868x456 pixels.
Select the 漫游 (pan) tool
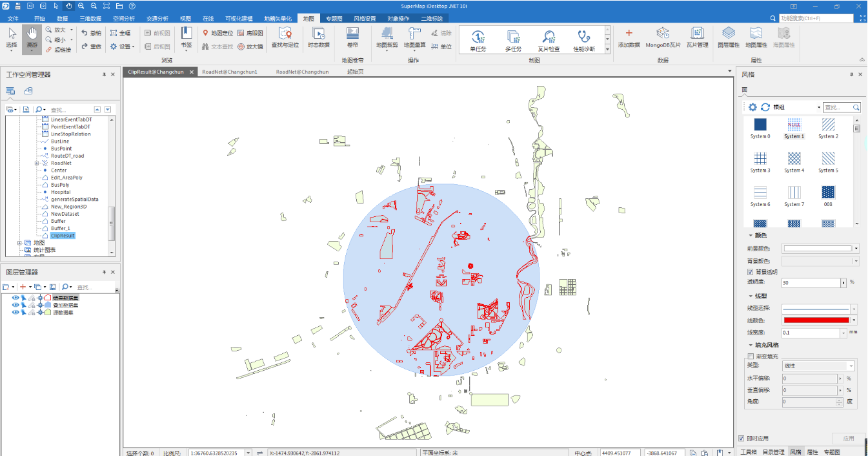[x=32, y=39]
